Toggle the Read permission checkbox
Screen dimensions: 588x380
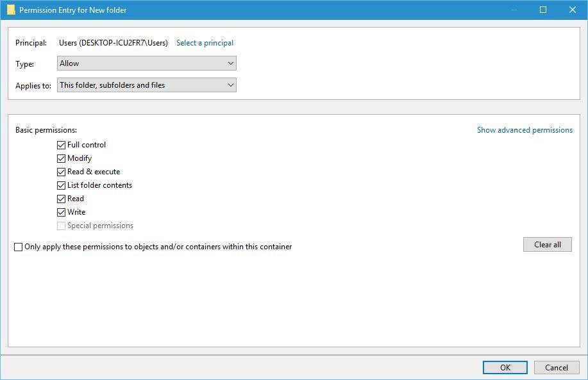click(61, 199)
